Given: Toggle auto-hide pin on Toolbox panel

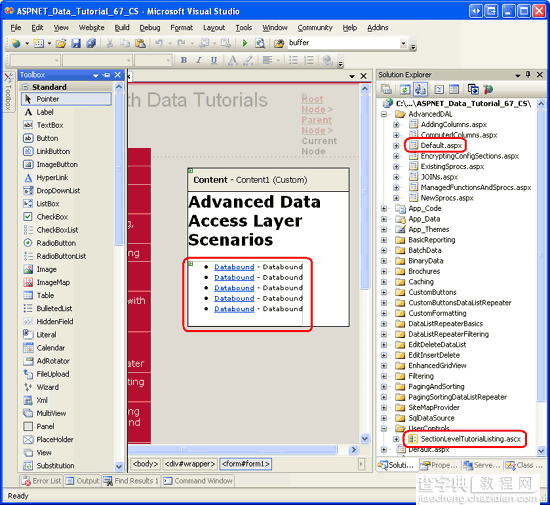Looking at the screenshot, I should click(x=107, y=75).
